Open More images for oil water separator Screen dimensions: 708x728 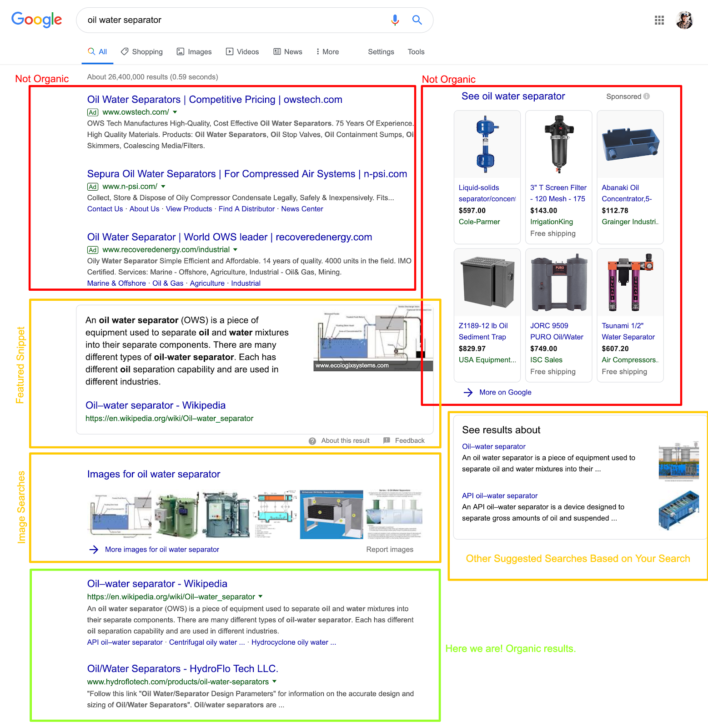click(162, 550)
